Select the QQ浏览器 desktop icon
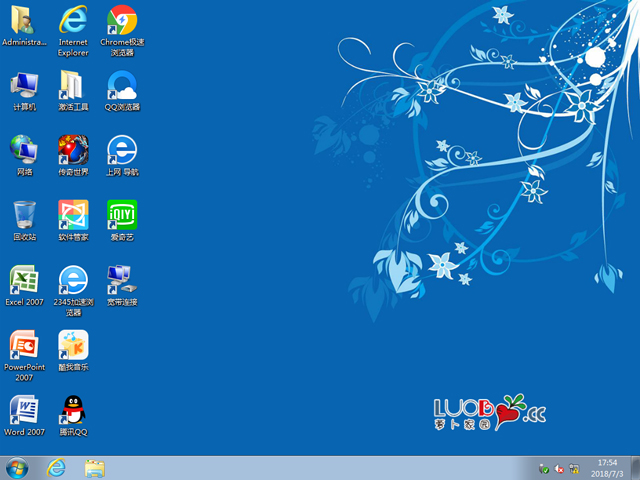 122,85
